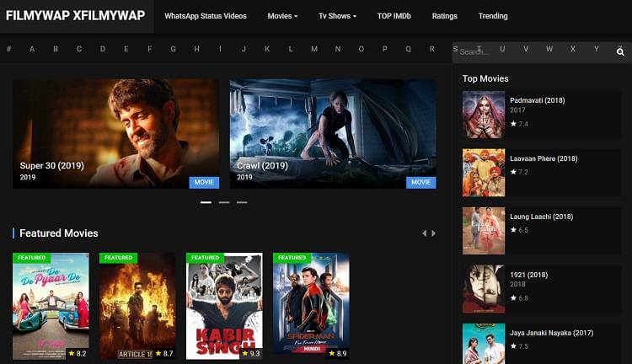Viewport: 632px width, 364px height.
Task: Filter movies by letter J
Action: click(244, 49)
